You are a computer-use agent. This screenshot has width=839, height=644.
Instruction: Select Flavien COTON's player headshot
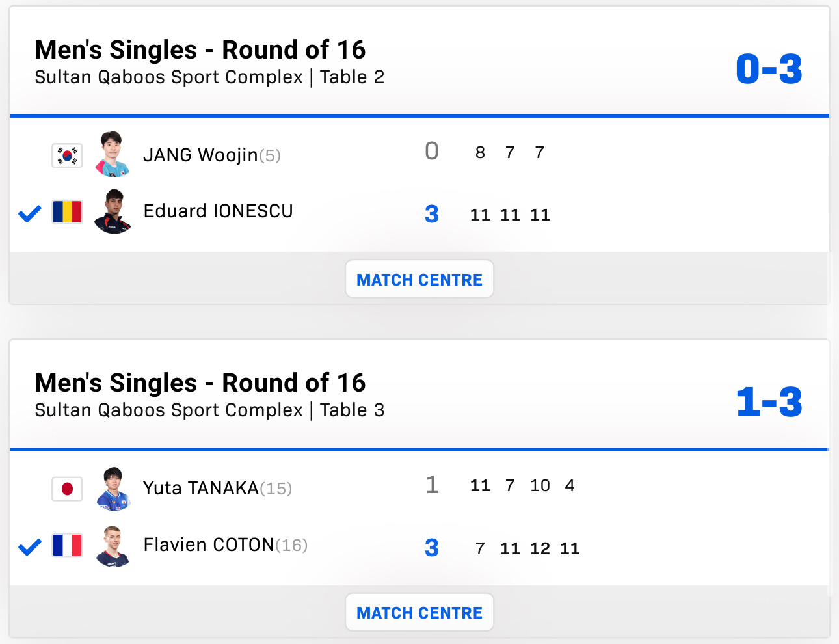point(113,545)
